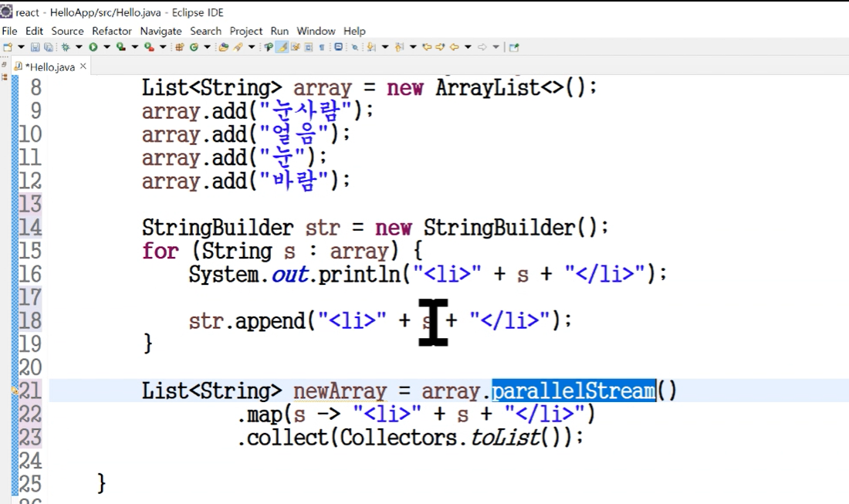The width and height of the screenshot is (849, 504).
Task: Click the greyed Forward navigation arrow
Action: tap(482, 47)
